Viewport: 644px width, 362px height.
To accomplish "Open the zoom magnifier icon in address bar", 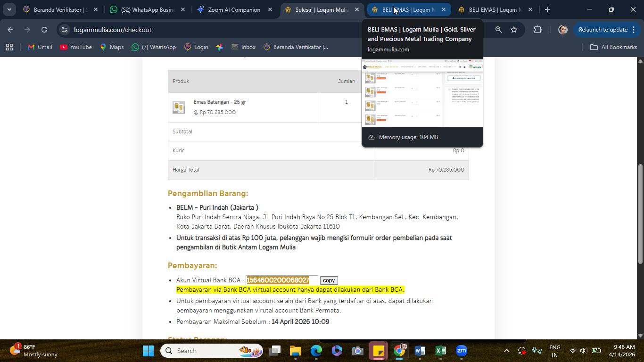I will tap(498, 30).
